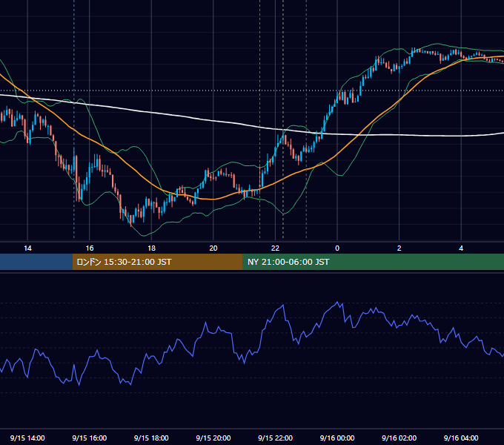Click the '20' hour axis label

[213, 248]
